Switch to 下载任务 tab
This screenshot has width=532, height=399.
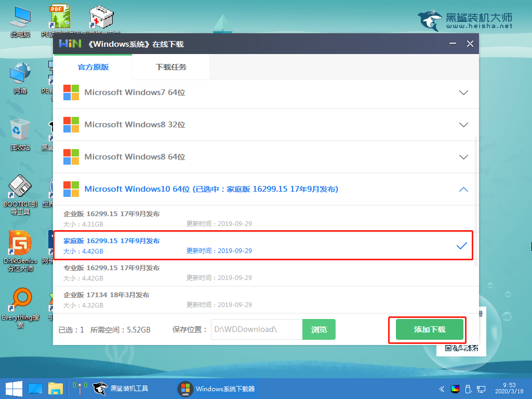click(x=171, y=67)
